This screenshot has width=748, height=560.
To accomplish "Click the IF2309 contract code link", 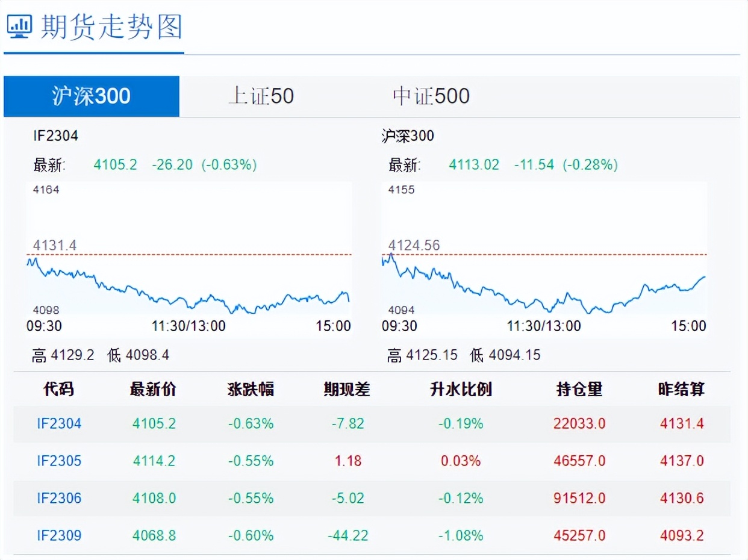I will tap(57, 535).
